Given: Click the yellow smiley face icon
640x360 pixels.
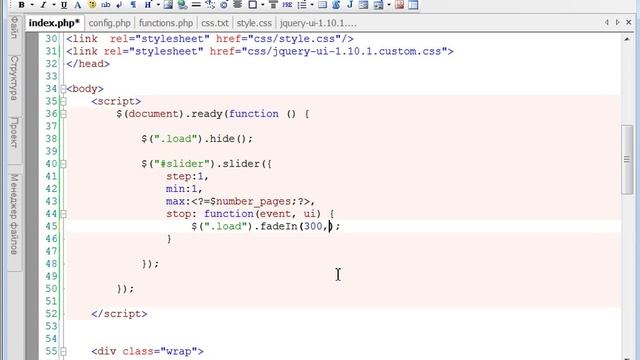Looking at the screenshot, I should pos(92,5).
